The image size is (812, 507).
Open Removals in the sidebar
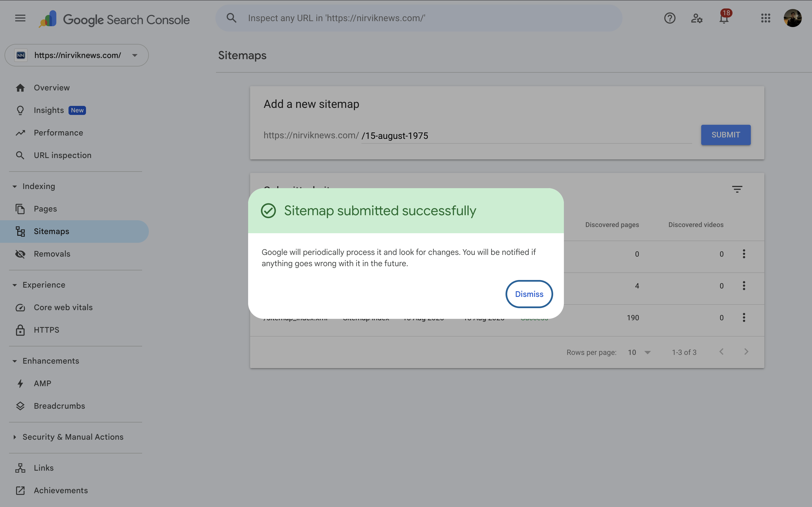[52, 254]
